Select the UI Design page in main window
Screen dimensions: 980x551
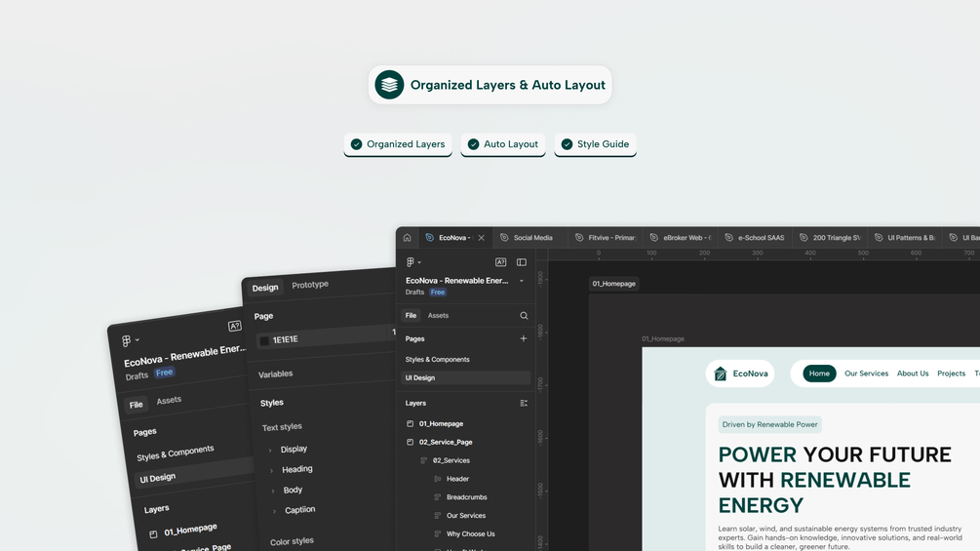point(466,378)
